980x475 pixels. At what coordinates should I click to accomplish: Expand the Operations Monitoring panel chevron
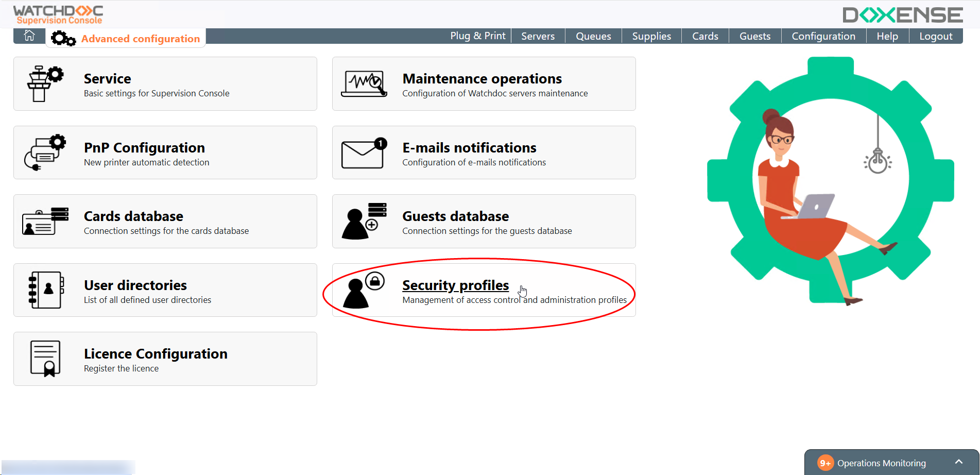tap(958, 462)
